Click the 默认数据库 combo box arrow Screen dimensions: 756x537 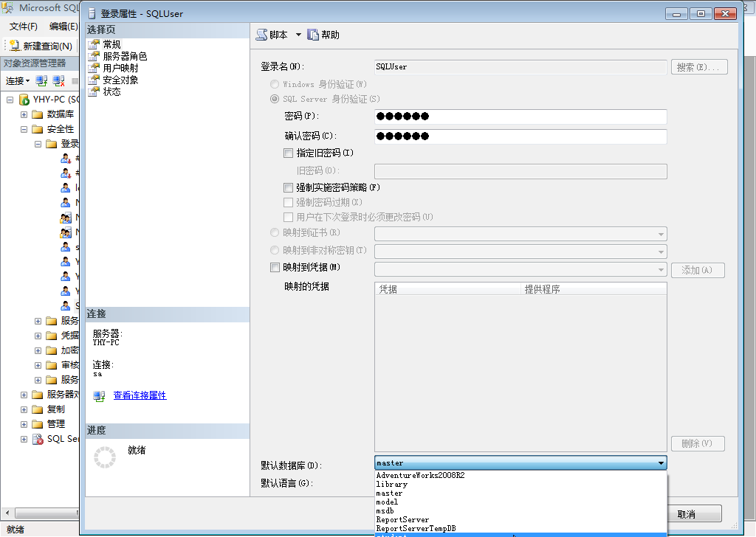tap(661, 463)
